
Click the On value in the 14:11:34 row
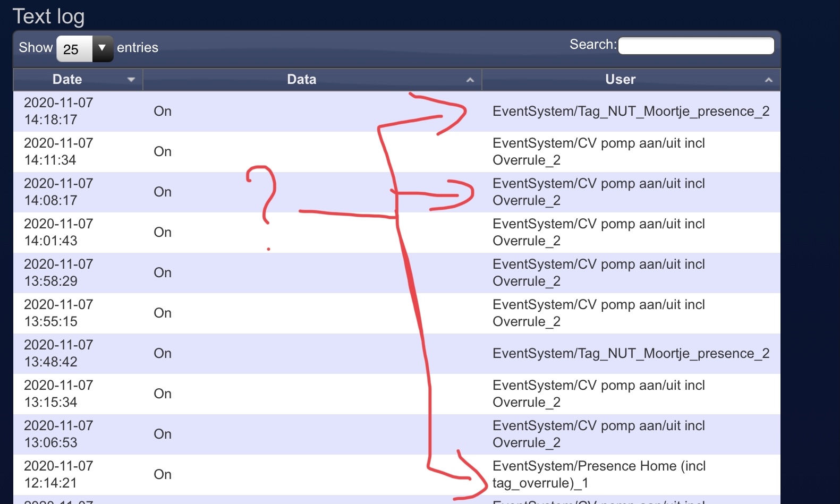163,151
